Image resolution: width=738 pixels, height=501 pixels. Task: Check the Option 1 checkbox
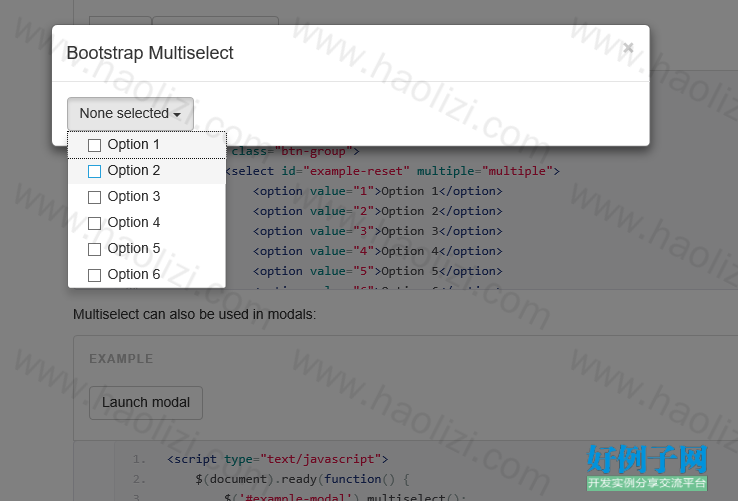tap(95, 145)
